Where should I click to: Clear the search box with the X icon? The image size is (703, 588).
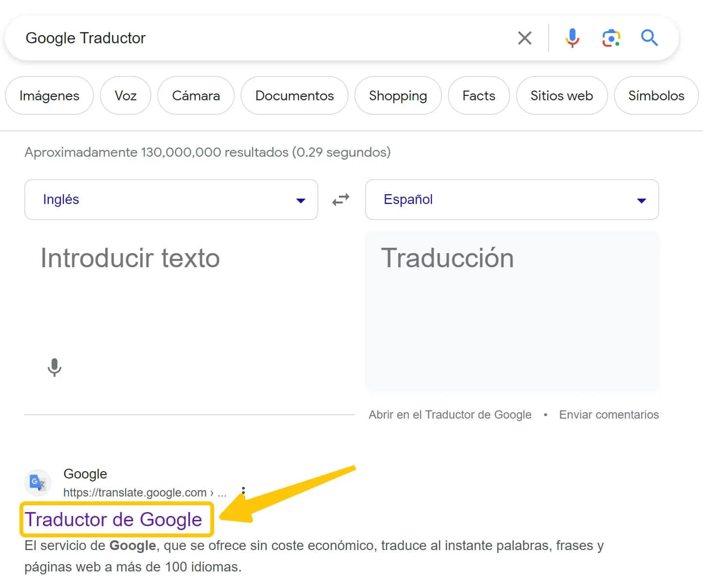point(525,38)
